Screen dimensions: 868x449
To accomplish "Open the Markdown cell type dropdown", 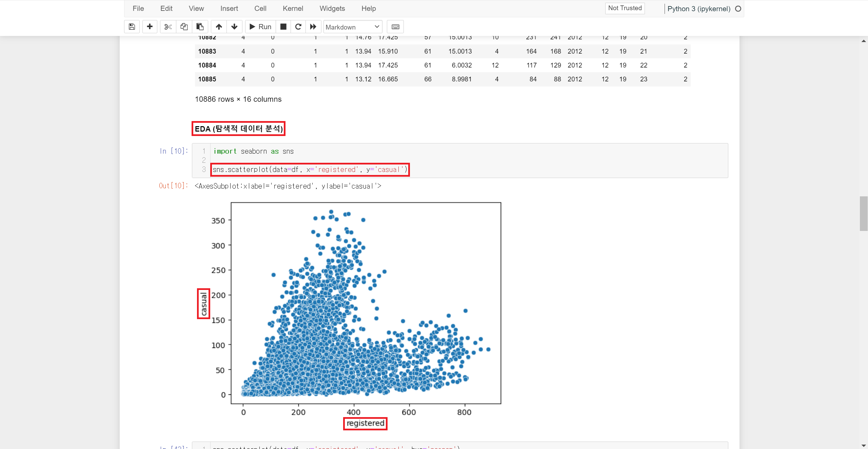I will click(353, 27).
